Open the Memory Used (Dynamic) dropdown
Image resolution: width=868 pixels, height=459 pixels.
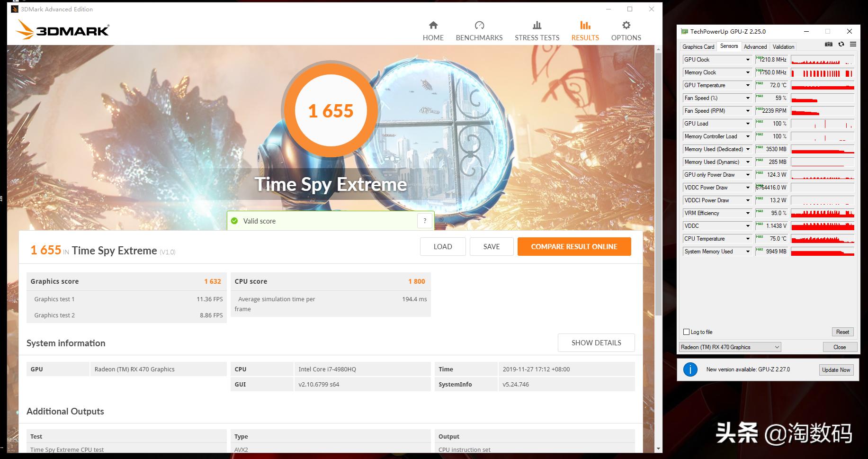748,162
